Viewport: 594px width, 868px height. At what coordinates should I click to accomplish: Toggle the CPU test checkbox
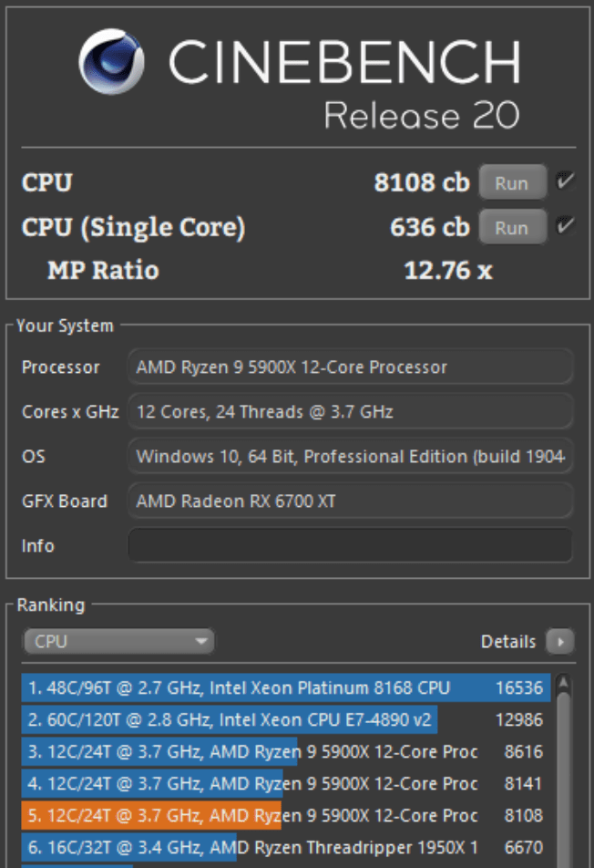pos(565,181)
